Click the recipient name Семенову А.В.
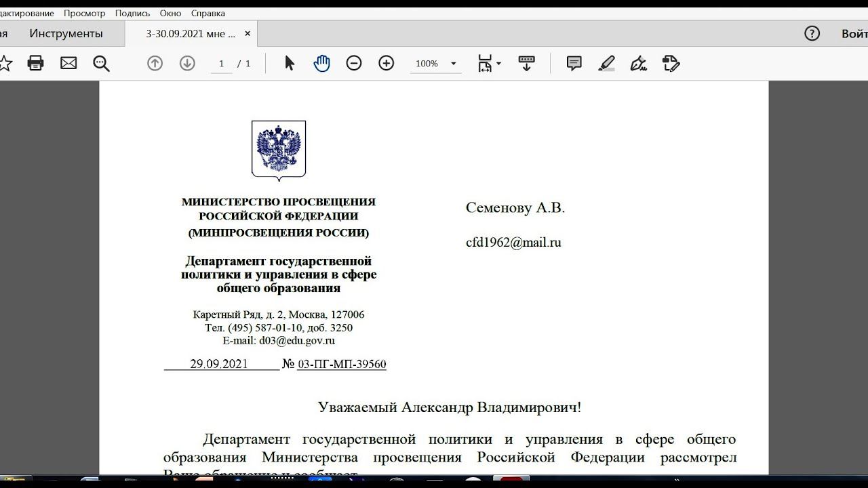The width and height of the screenshot is (868, 488). pos(515,208)
